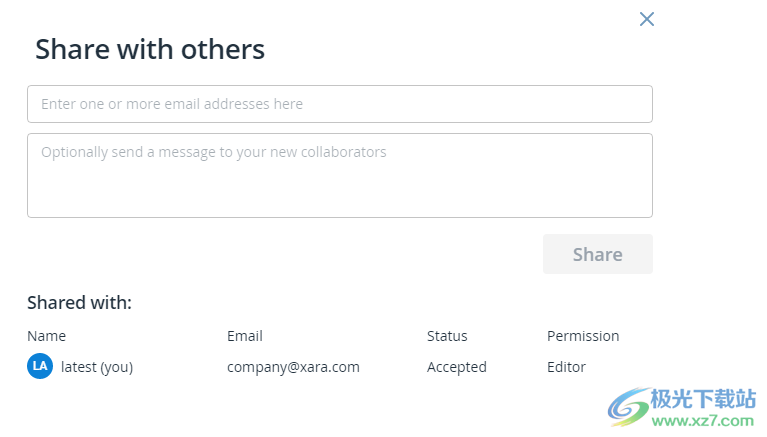Close the Share with others dialog
Viewport: 767px width, 437px height.
coord(647,19)
